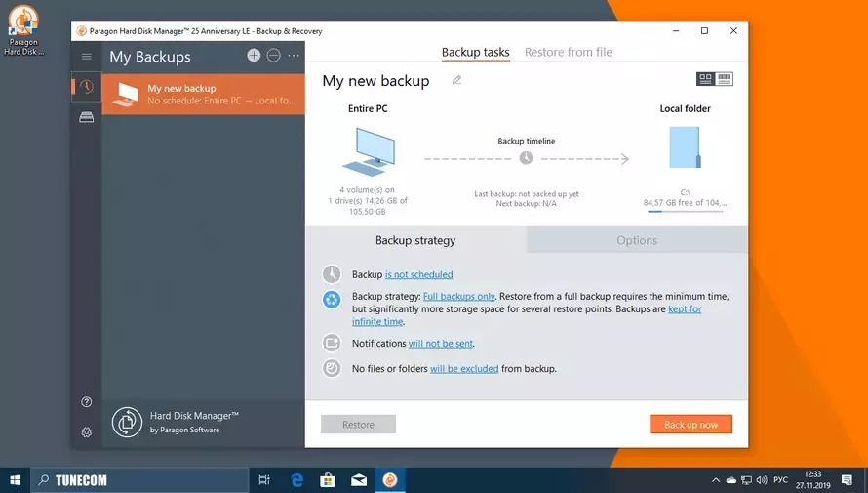
Task: Toggle the hamburger menu in sidebar
Action: click(x=87, y=57)
